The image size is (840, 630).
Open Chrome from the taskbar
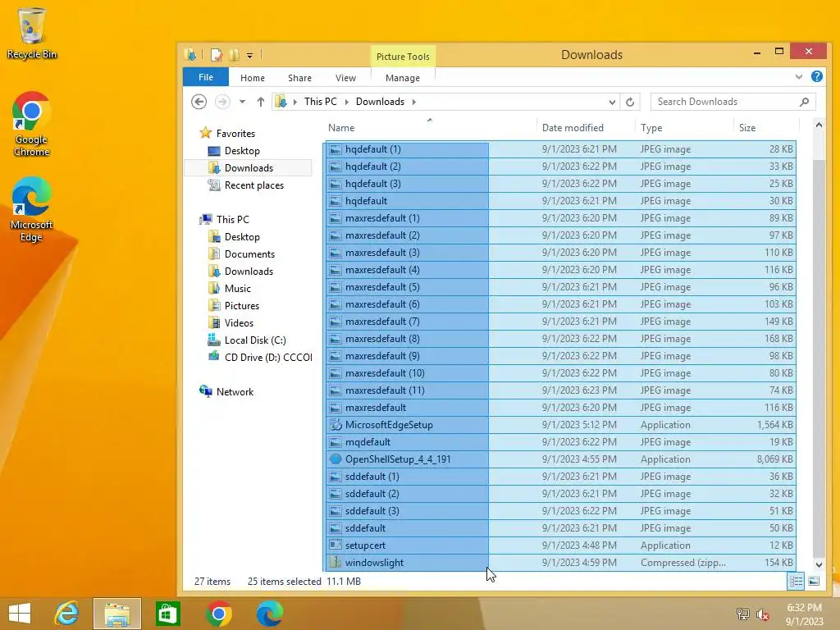click(x=218, y=614)
